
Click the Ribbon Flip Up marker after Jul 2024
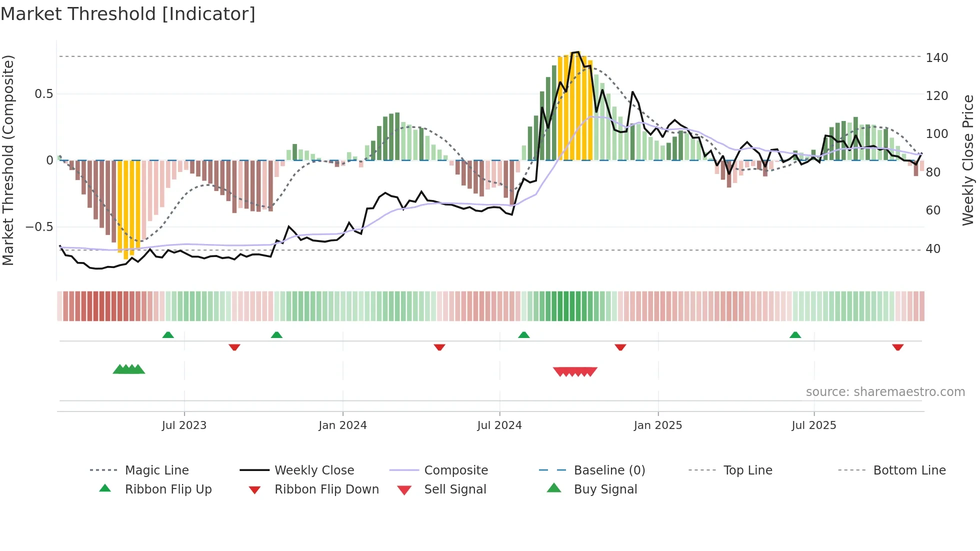523,335
